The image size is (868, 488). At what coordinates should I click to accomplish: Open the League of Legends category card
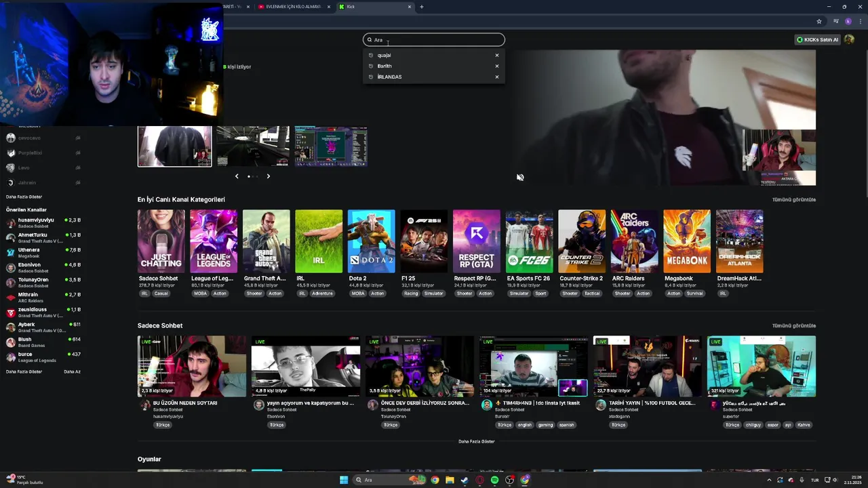(x=214, y=241)
